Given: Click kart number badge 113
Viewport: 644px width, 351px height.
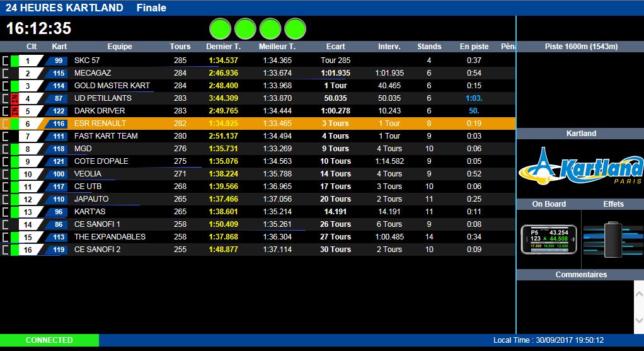Looking at the screenshot, I should [x=57, y=238].
